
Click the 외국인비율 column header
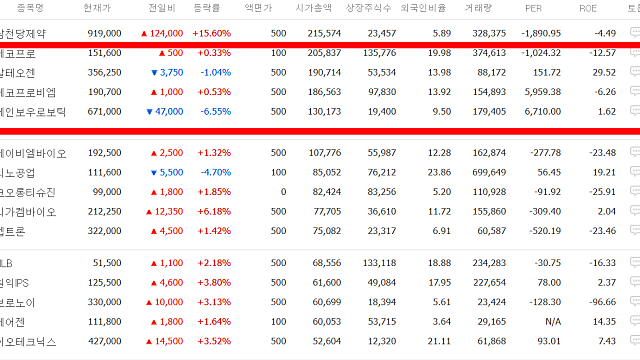(423, 8)
